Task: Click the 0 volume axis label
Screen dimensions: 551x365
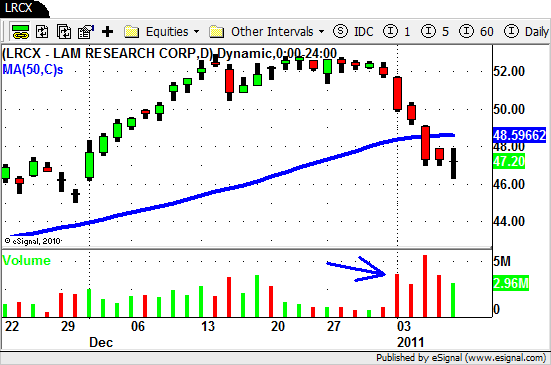Action: coord(496,309)
